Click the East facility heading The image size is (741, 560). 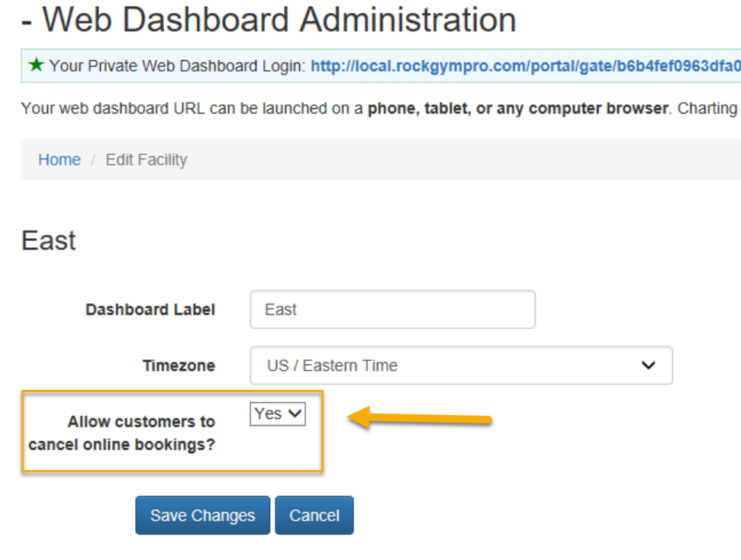[x=49, y=240]
